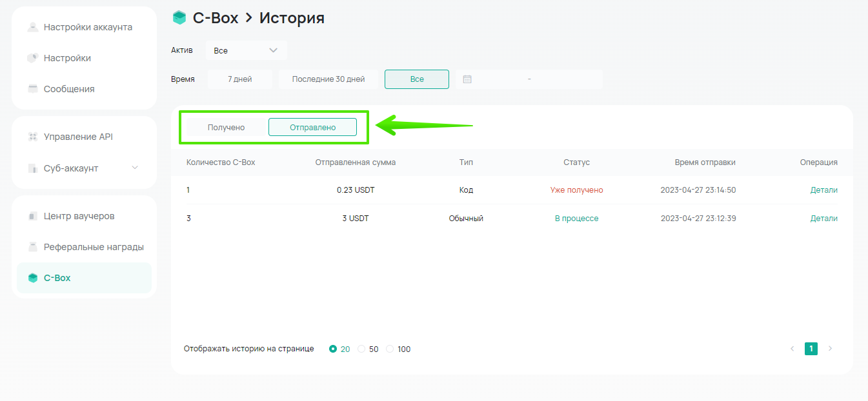This screenshot has width=868, height=401.
Task: Click timestamp 2023-04-27 23:14:50
Action: [698, 190]
